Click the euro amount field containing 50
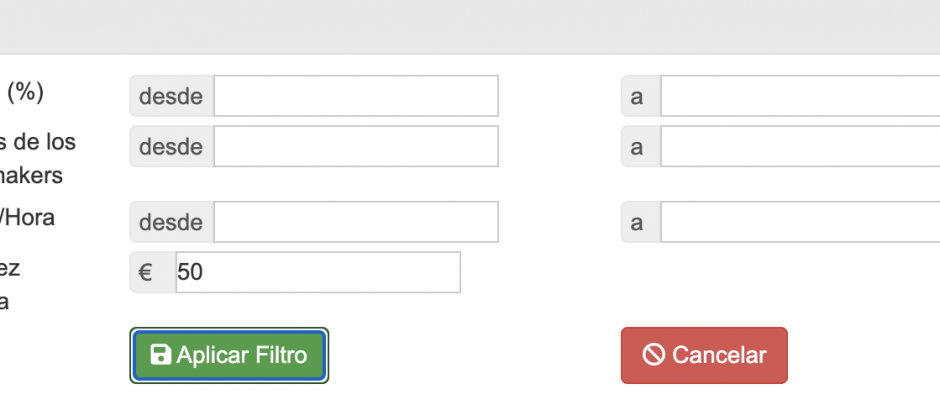This screenshot has width=940, height=400. tap(318, 272)
